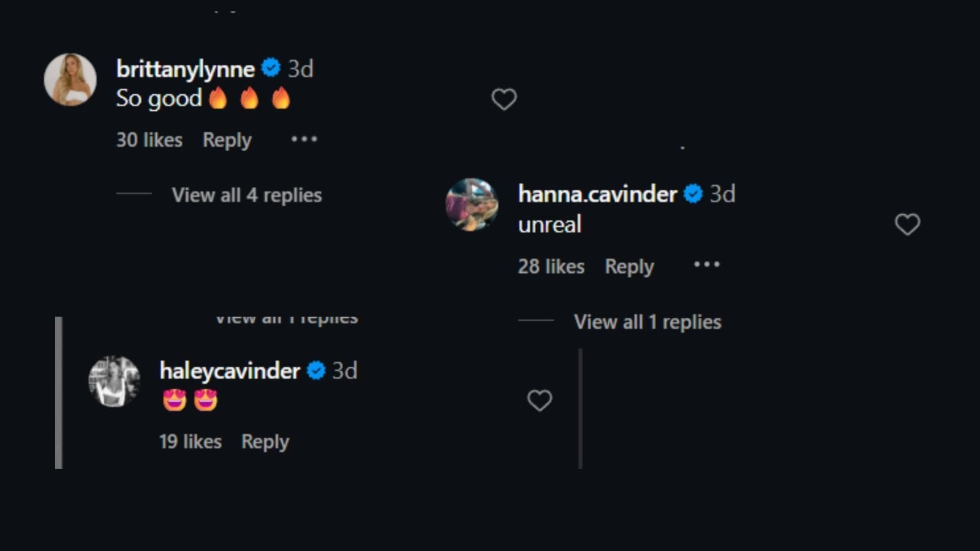Screen dimensions: 980x551
Task: Click the verified badge next to hanna.cavinder
Action: (x=693, y=194)
